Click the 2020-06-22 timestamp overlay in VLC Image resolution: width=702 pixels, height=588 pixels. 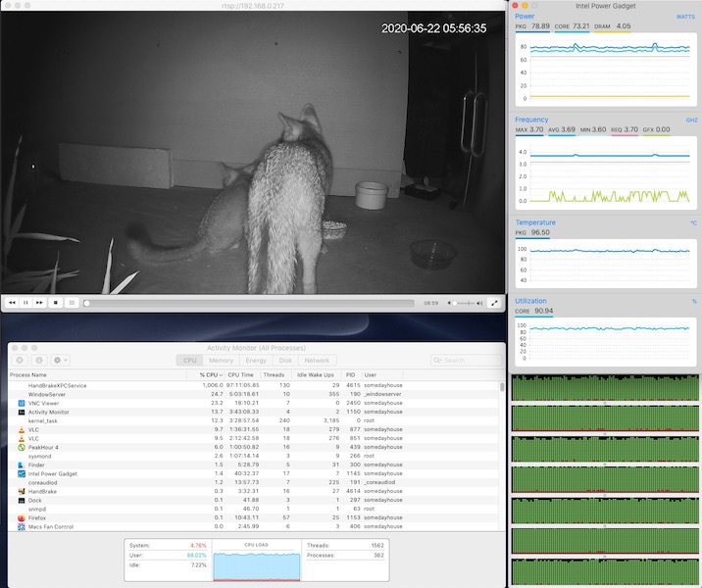433,28
